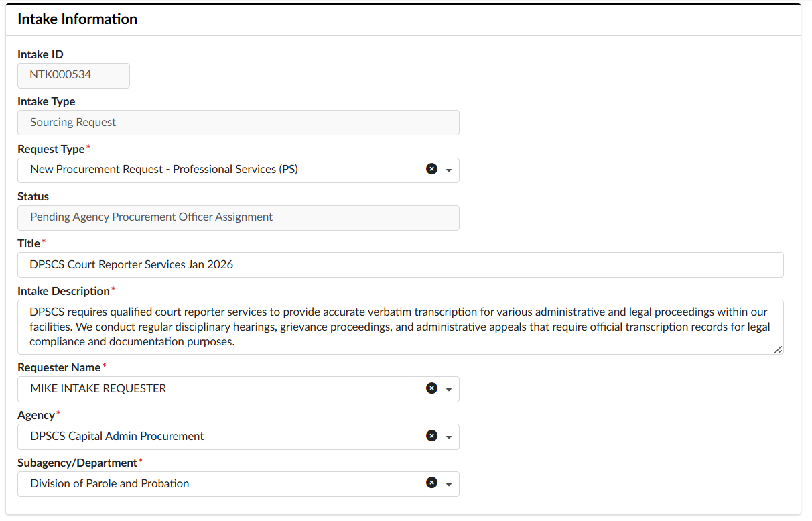
Task: Click the clear icon beside MIKE INTAKE REQUESTER
Action: [431, 388]
